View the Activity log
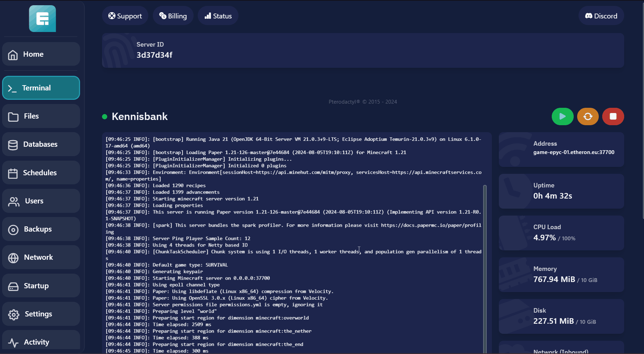This screenshot has height=354, width=644. [41, 342]
